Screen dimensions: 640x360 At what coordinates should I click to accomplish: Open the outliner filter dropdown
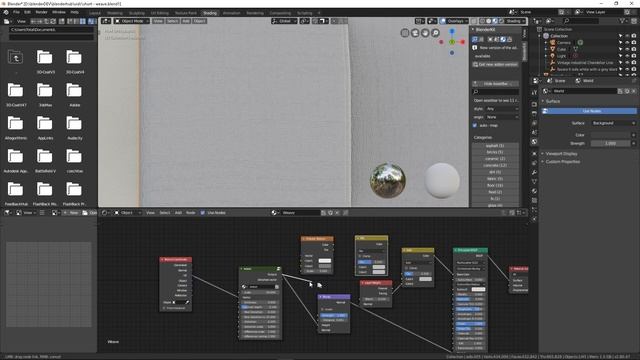[x=624, y=21]
